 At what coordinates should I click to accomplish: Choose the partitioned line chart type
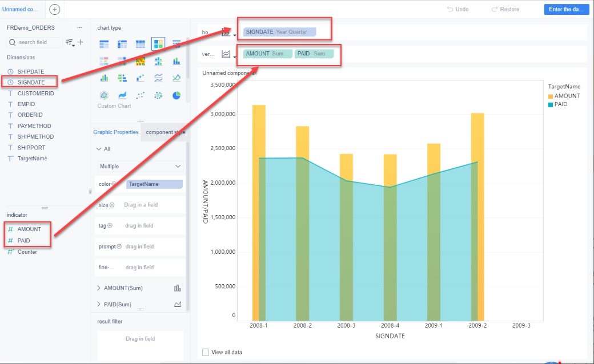pyautogui.click(x=158, y=78)
